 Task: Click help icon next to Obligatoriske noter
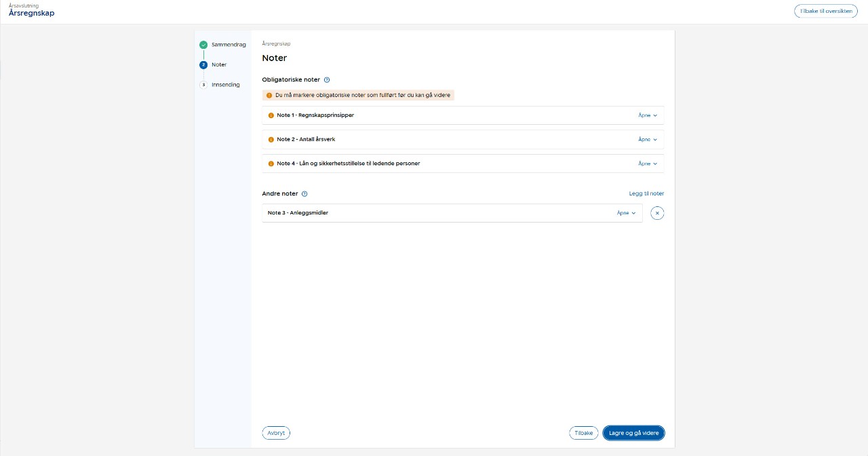[x=327, y=80]
